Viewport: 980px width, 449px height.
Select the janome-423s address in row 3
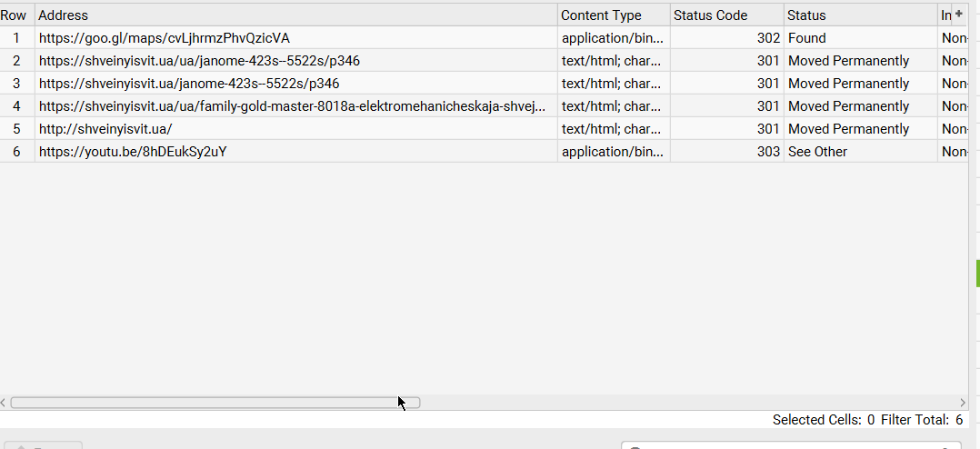coord(189,84)
